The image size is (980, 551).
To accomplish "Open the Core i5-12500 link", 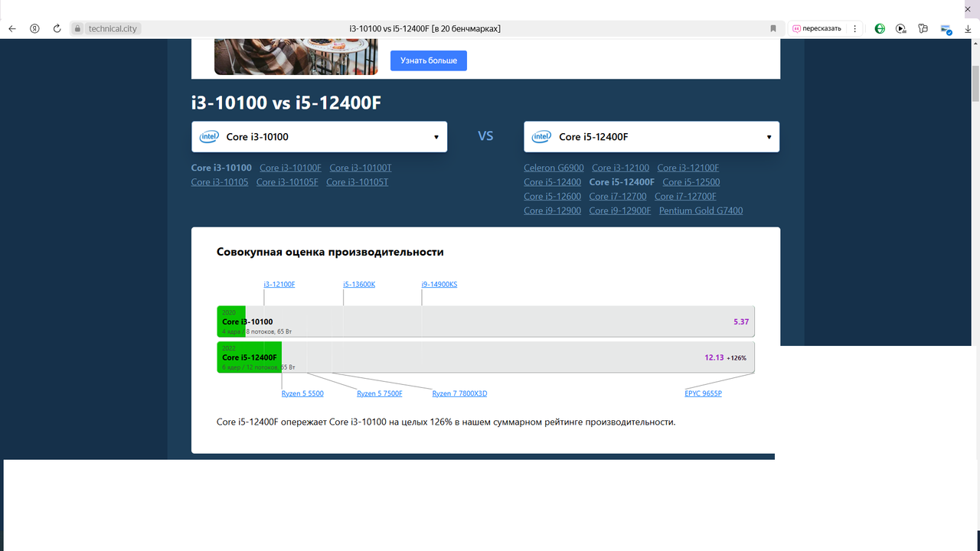I will pyautogui.click(x=691, y=182).
